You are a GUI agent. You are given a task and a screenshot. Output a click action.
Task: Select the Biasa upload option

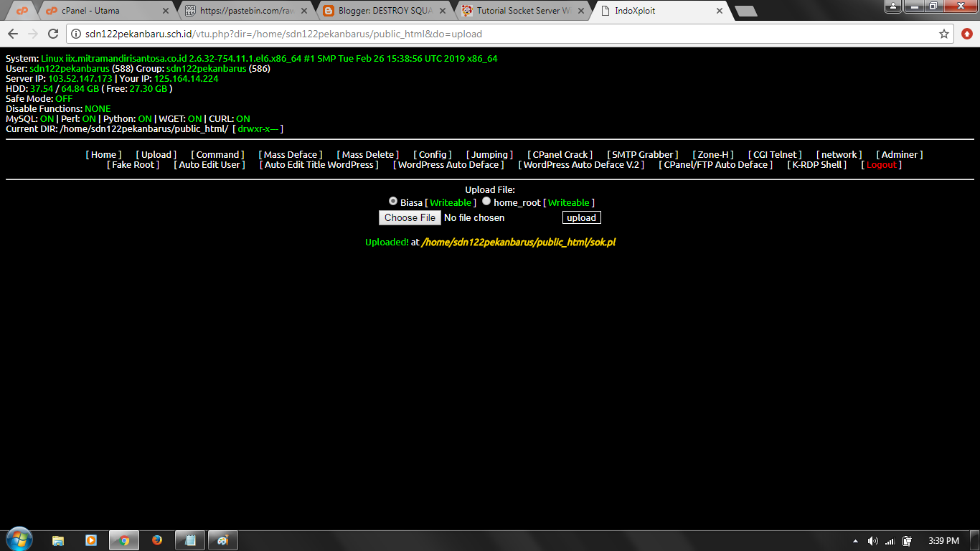pyautogui.click(x=393, y=202)
